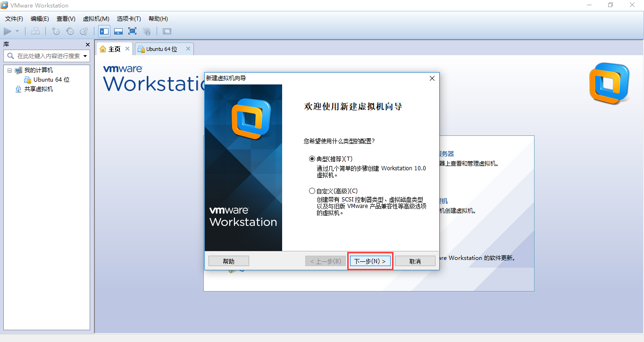Open the power options dropdown arrow
The height and width of the screenshot is (342, 644).
pyautogui.click(x=17, y=31)
